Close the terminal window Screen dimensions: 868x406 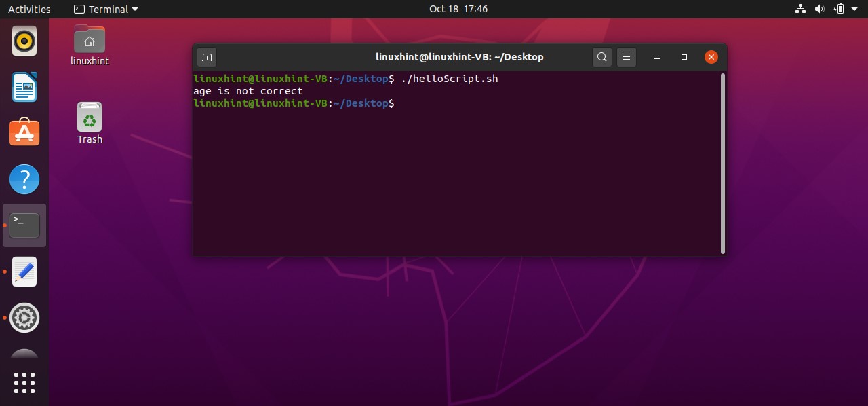(x=711, y=57)
